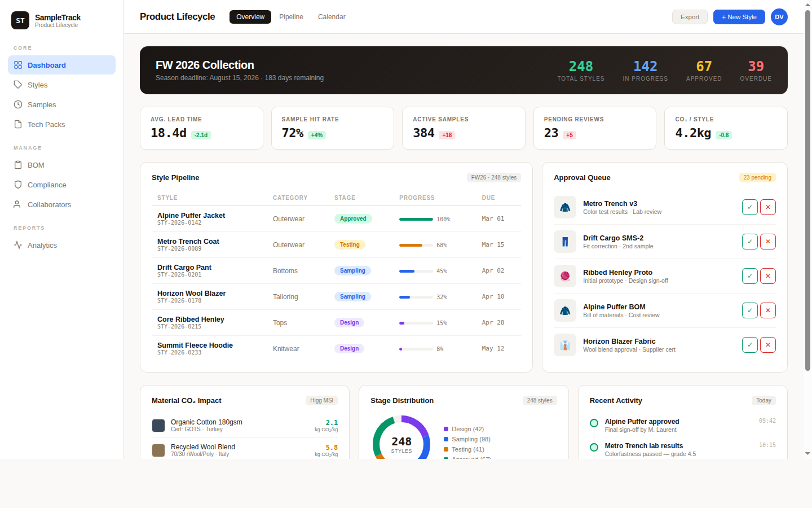The height and width of the screenshot is (508, 812).
Task: Reject the Alpine Puffer BOM
Action: (768, 310)
